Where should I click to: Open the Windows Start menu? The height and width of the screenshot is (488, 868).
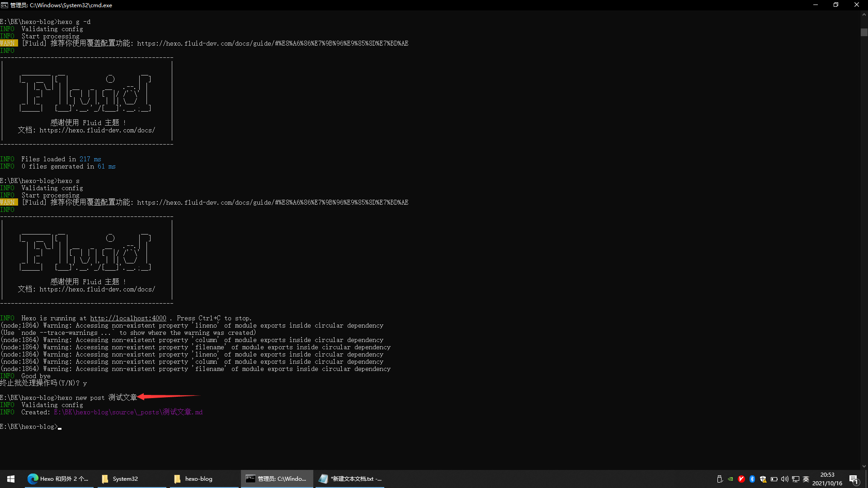coord(11,479)
